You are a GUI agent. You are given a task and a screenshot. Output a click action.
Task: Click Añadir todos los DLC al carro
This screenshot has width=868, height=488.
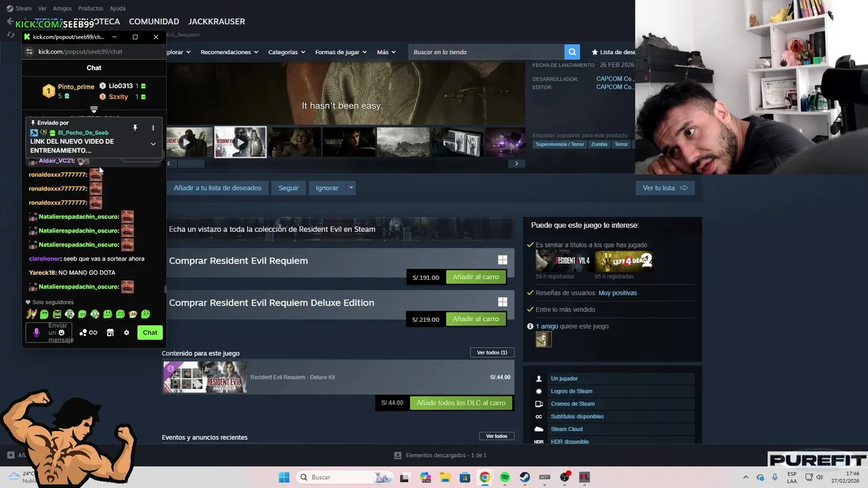click(x=461, y=403)
